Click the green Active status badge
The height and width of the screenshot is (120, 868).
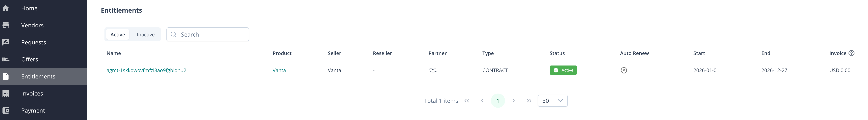click(563, 70)
